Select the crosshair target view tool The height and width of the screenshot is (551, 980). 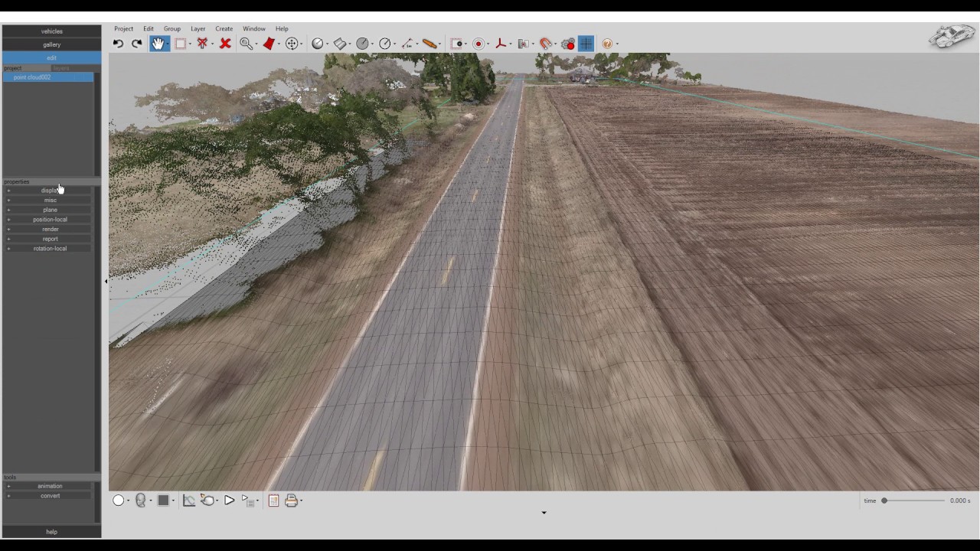292,44
